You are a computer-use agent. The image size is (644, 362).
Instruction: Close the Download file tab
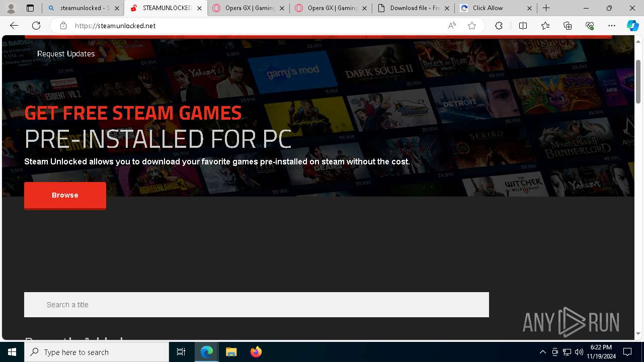coord(447,8)
